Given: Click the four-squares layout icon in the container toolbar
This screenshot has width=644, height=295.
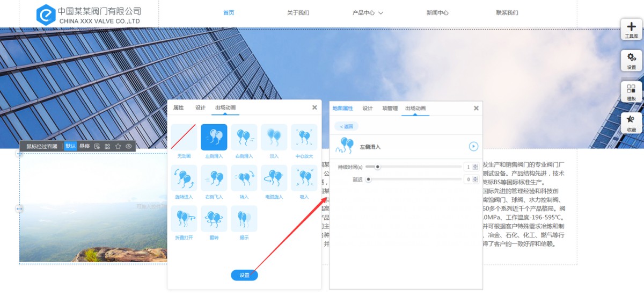Looking at the screenshot, I should (107, 146).
